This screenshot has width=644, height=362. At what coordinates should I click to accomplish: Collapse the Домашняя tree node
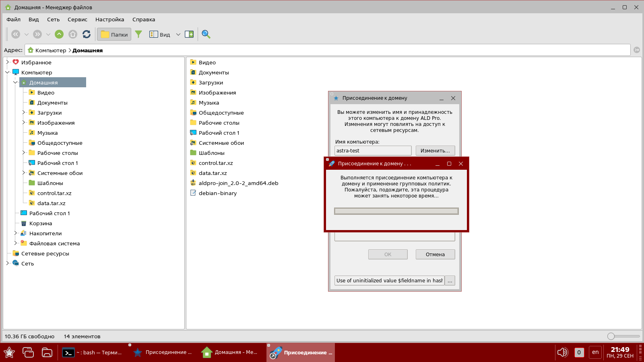tap(15, 82)
